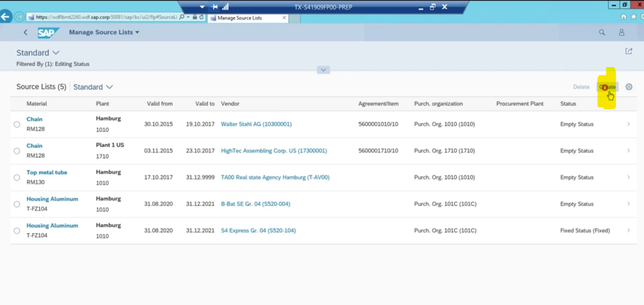Select the radio button for Top metal tube row
The width and height of the screenshot is (644, 305).
[17, 178]
